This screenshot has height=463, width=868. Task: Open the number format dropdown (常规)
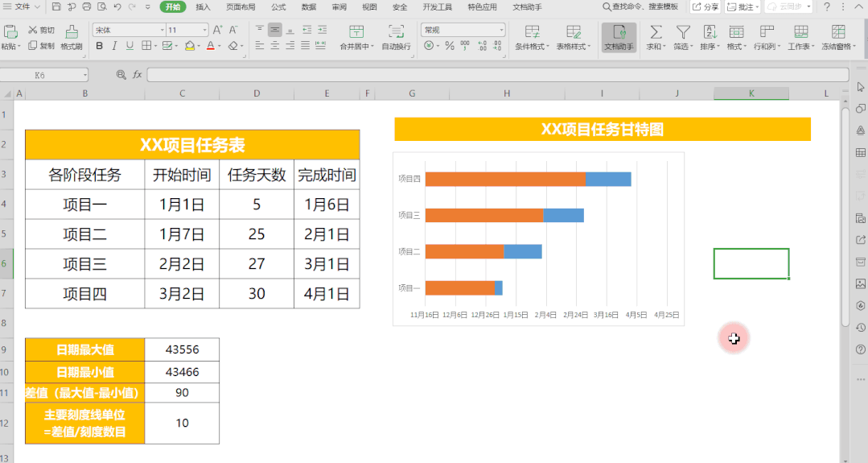click(463, 30)
